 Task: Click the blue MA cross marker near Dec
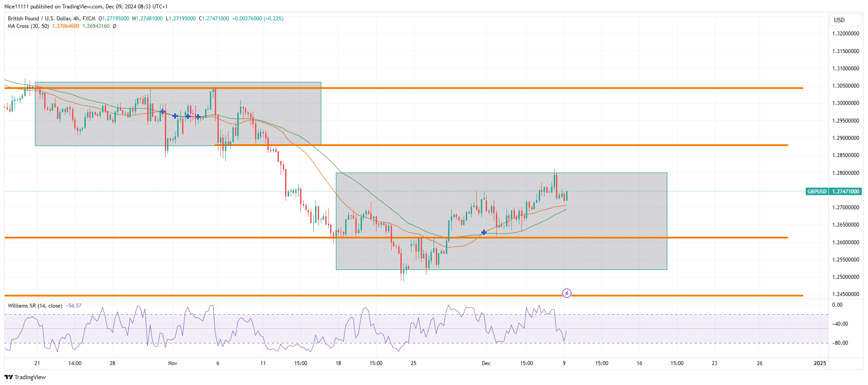click(x=484, y=232)
